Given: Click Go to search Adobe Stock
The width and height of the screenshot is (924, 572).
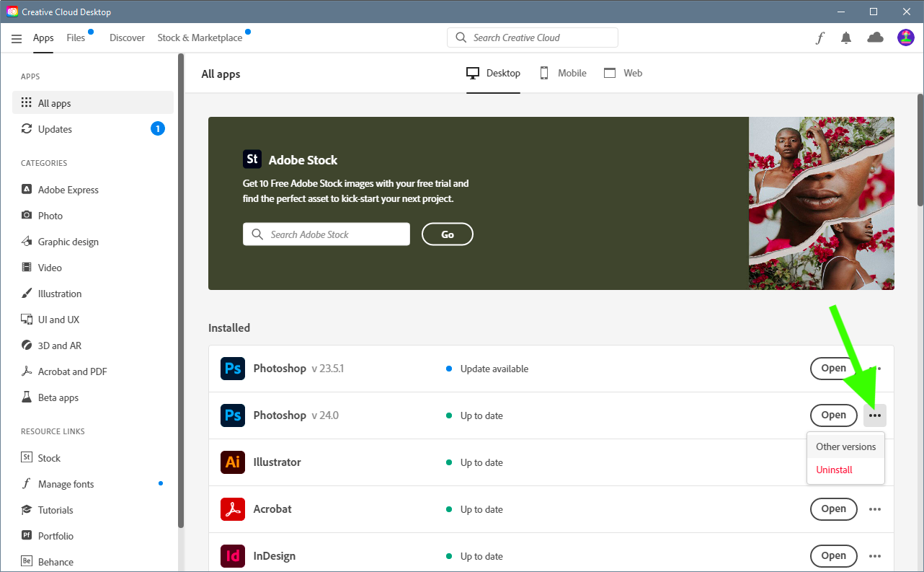Looking at the screenshot, I should 447,234.
